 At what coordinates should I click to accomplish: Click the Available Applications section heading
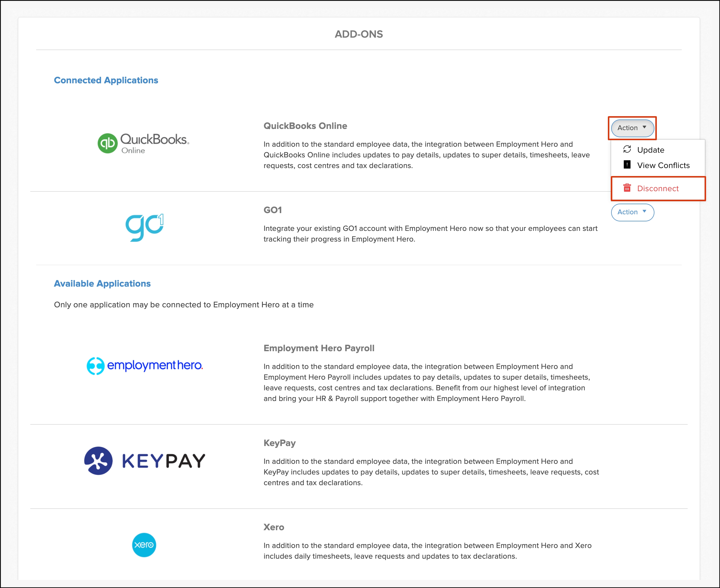click(102, 284)
